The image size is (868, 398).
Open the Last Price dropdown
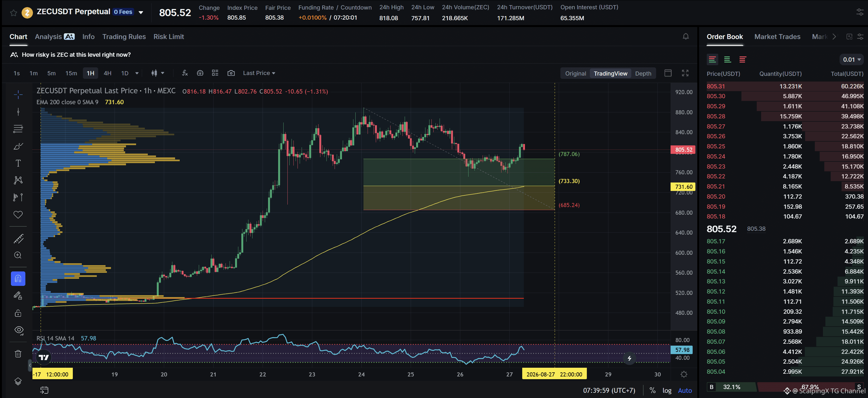click(259, 73)
